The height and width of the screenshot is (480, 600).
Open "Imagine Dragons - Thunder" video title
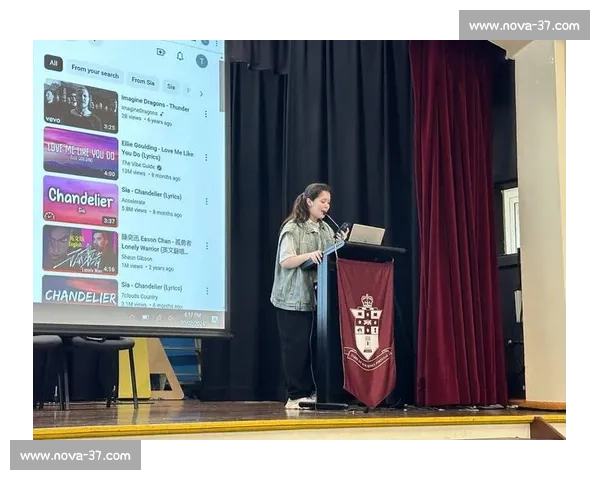coord(155,106)
